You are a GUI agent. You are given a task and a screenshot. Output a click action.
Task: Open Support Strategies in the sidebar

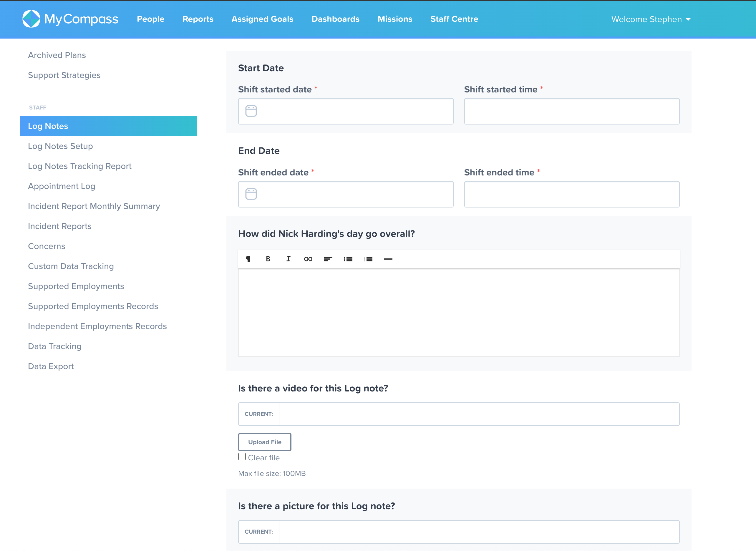[x=64, y=75]
